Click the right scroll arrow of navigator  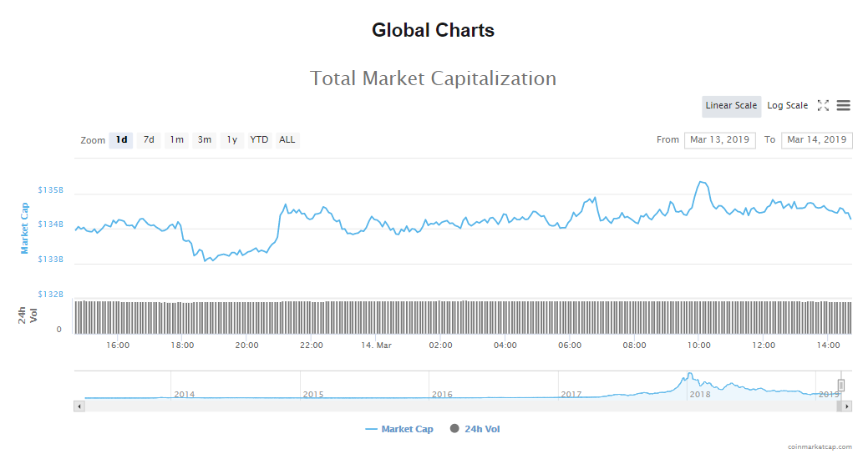click(x=846, y=406)
